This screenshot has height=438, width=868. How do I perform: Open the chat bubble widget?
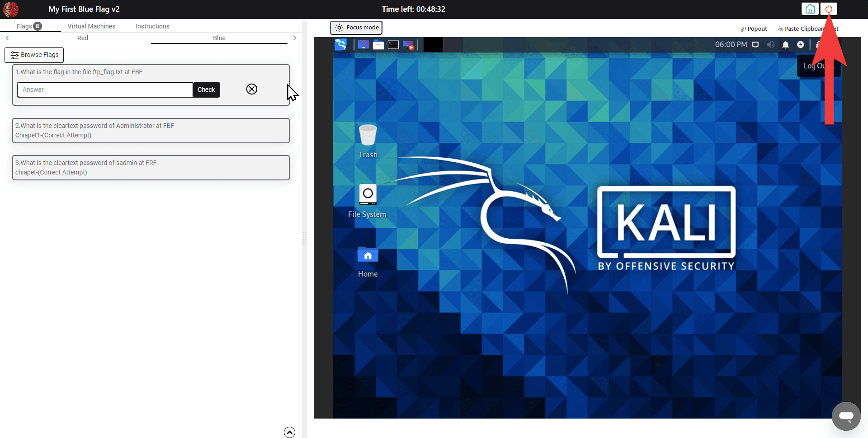tap(846, 416)
